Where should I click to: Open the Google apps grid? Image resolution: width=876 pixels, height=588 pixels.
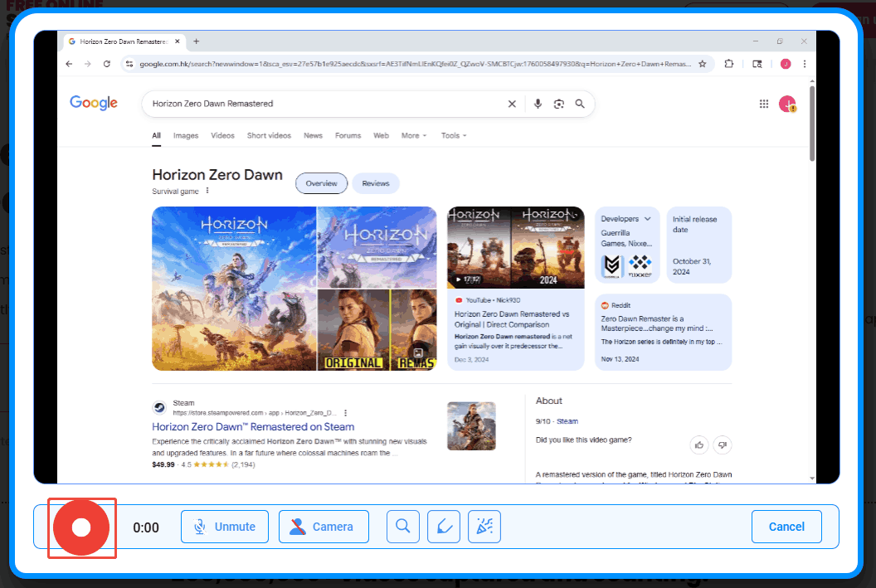[x=764, y=104]
